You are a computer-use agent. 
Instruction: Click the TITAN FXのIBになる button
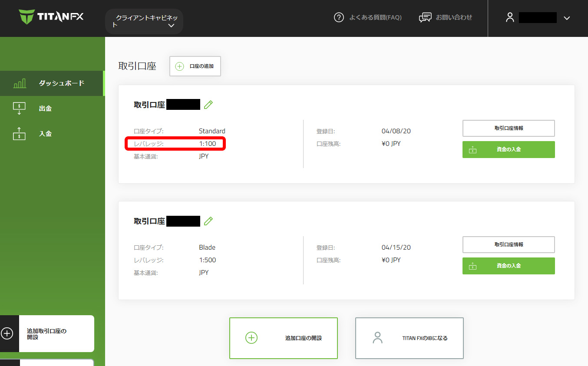[410, 338]
